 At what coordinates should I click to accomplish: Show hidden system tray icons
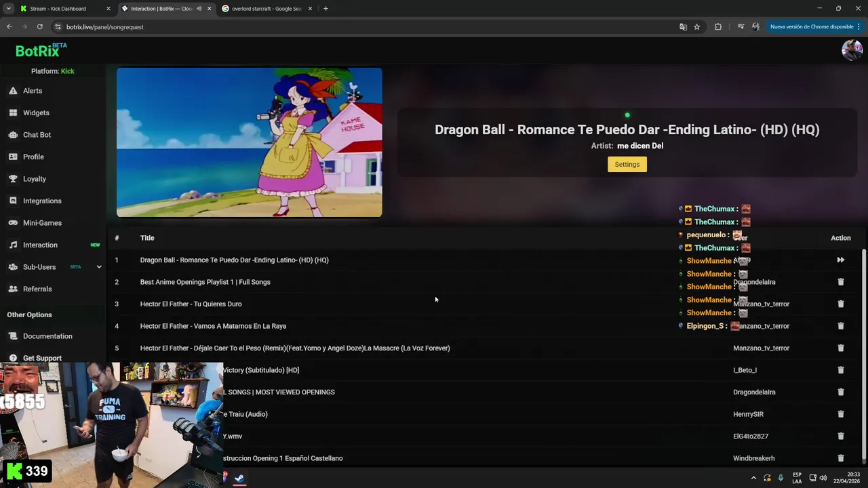753,478
